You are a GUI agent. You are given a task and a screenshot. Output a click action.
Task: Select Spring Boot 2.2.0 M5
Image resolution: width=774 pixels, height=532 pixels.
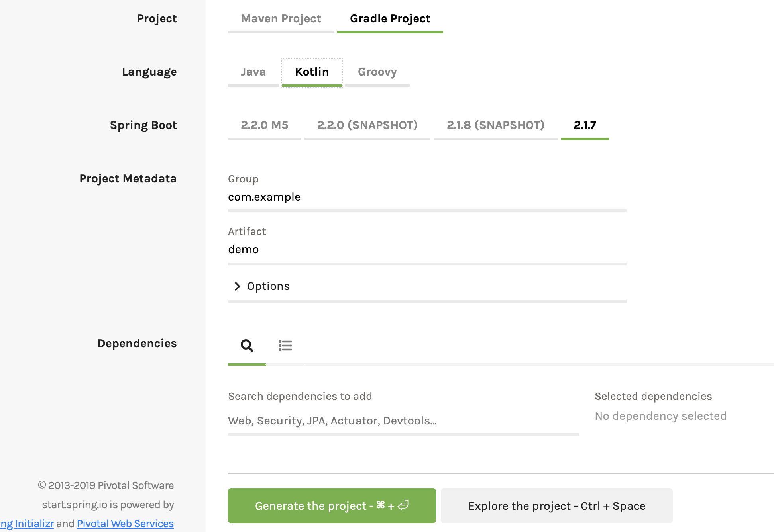pos(264,125)
